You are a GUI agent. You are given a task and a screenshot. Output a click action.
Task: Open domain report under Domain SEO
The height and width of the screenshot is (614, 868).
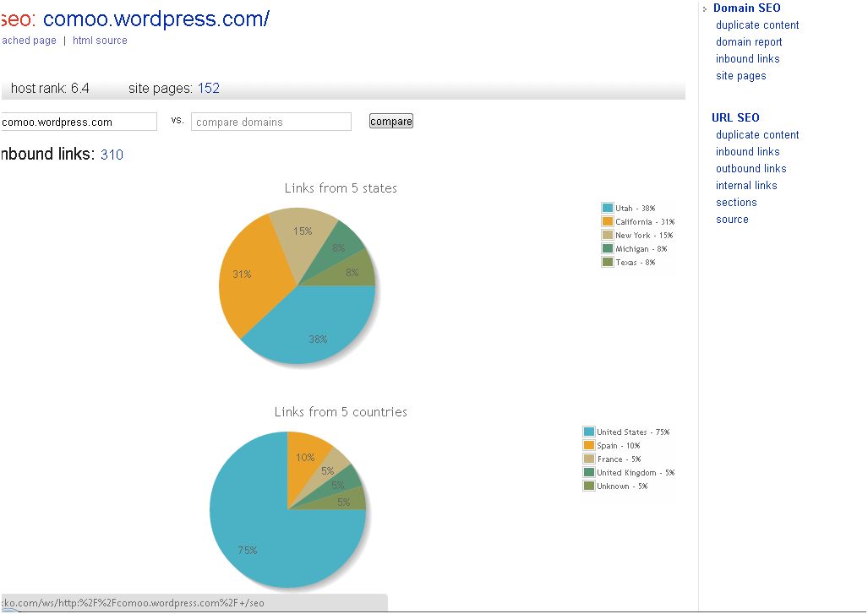pos(749,42)
